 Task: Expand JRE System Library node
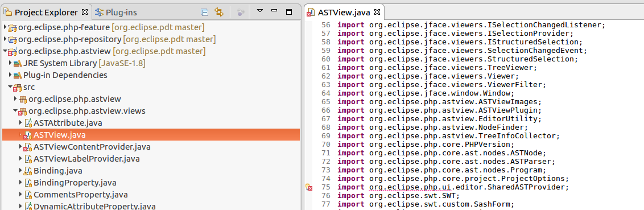click(10, 63)
